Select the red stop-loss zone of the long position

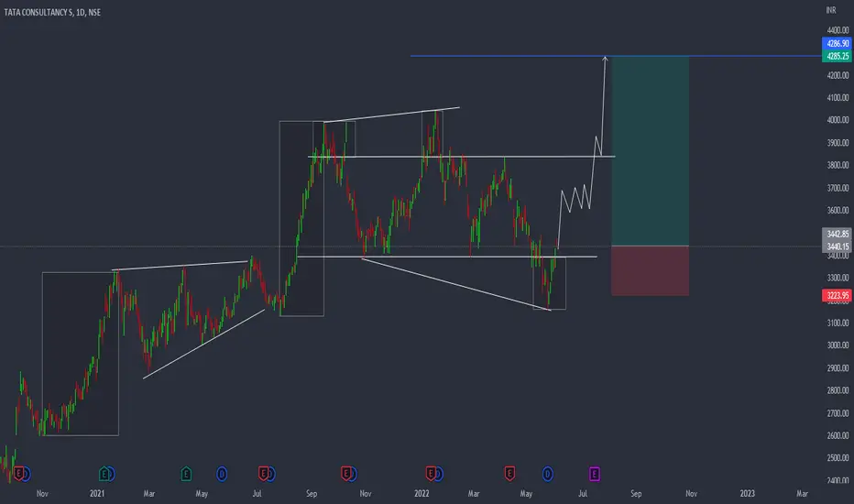point(651,271)
